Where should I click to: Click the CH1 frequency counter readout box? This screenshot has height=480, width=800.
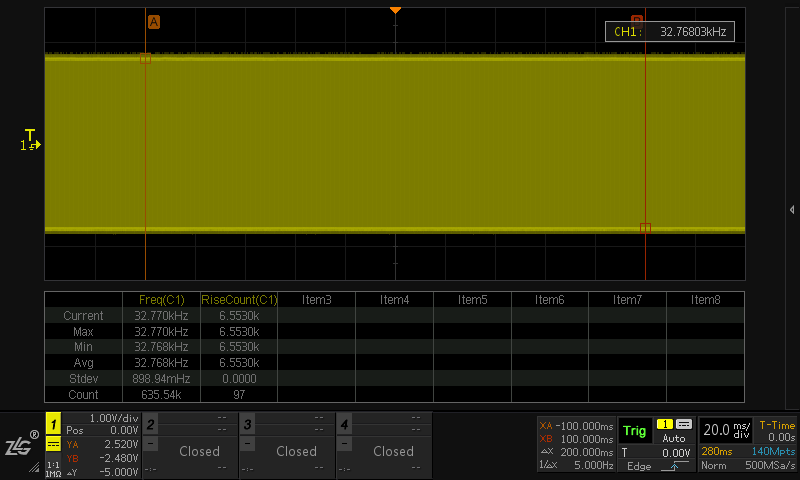pos(670,32)
